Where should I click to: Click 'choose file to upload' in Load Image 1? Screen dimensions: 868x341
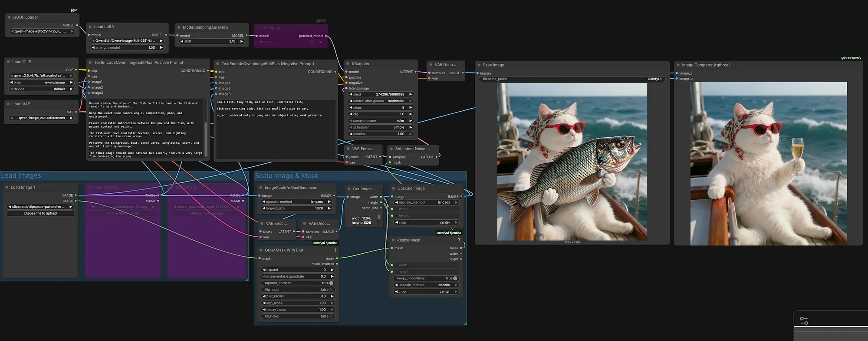tap(40, 213)
